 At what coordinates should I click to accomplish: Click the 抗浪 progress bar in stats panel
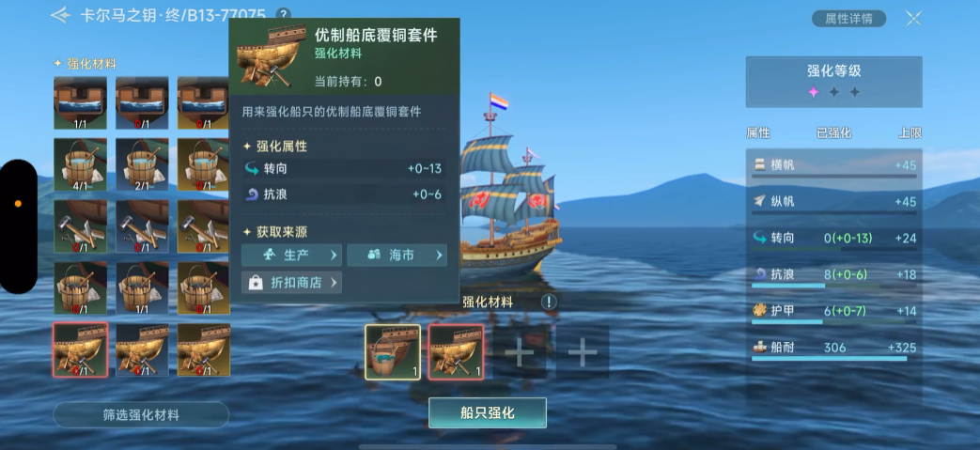pyautogui.click(x=833, y=286)
